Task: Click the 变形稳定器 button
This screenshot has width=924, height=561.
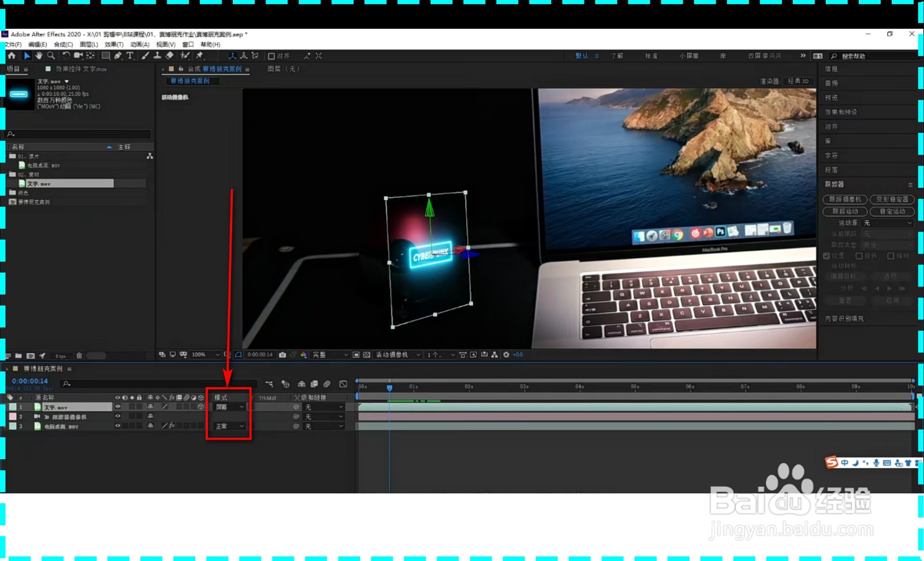Action: [892, 199]
